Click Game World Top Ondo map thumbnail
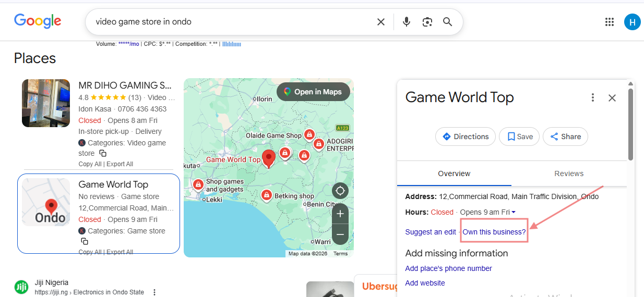The width and height of the screenshot is (644, 297). tap(46, 202)
